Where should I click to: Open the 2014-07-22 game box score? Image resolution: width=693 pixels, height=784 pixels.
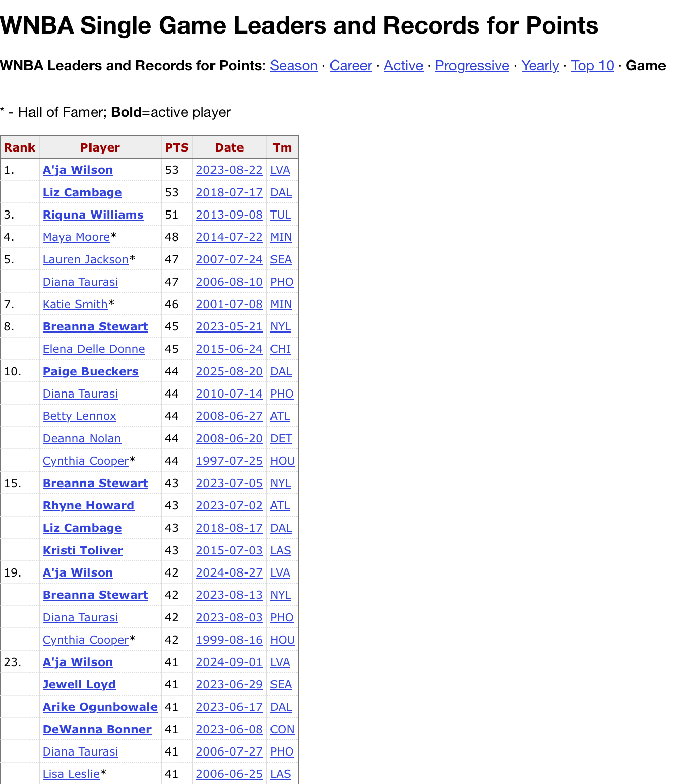click(229, 237)
